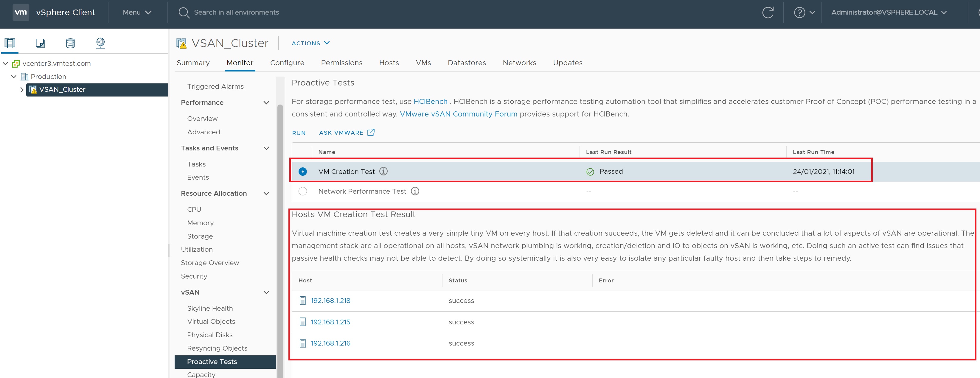This screenshot has height=378, width=980.
Task: Click the refresh icon in top bar
Action: click(x=768, y=13)
